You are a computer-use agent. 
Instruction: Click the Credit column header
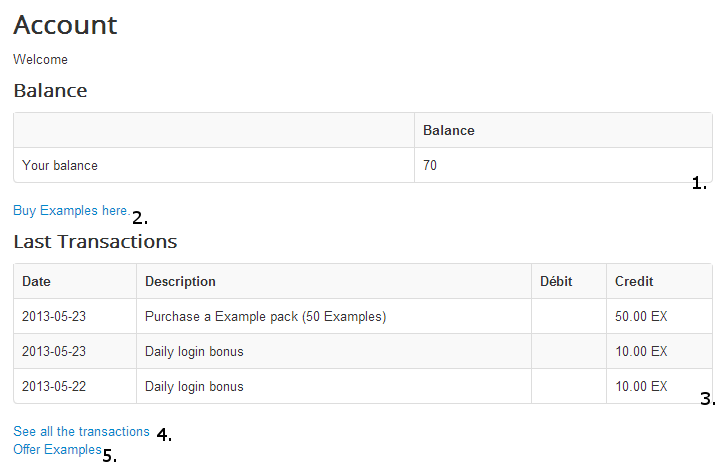point(634,282)
